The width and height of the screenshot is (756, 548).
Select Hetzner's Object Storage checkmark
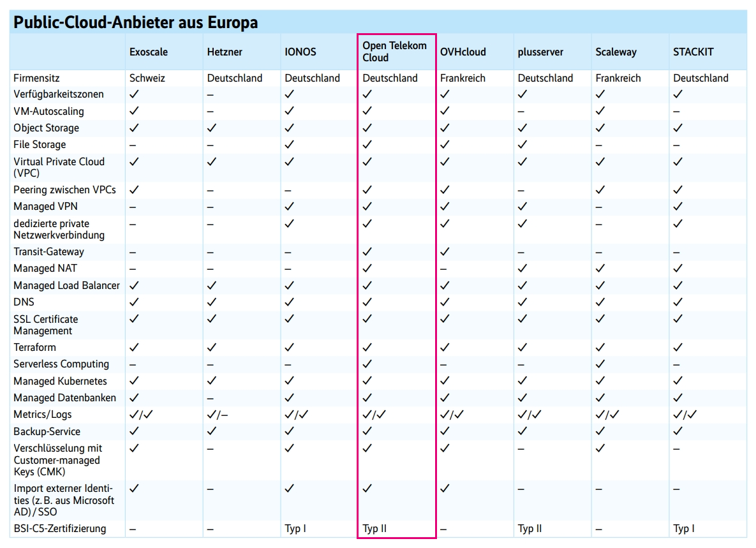point(212,128)
